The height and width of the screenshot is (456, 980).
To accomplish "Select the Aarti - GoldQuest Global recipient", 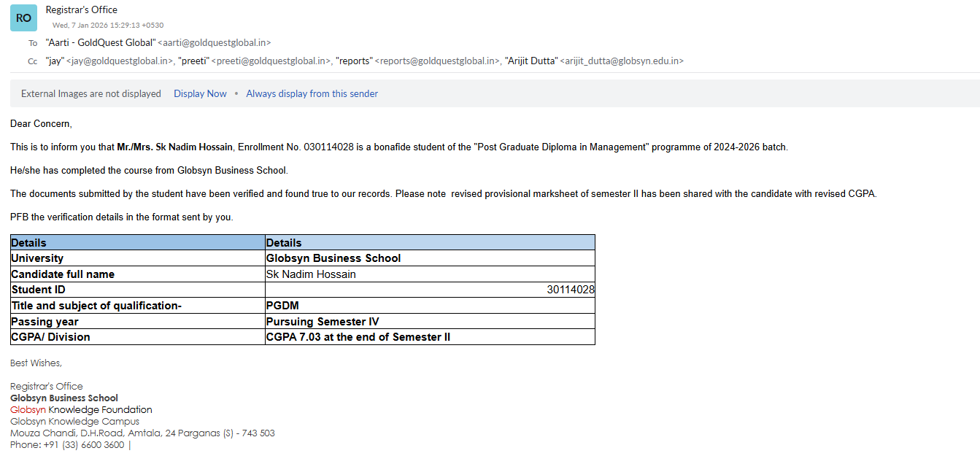I will tap(158, 43).
